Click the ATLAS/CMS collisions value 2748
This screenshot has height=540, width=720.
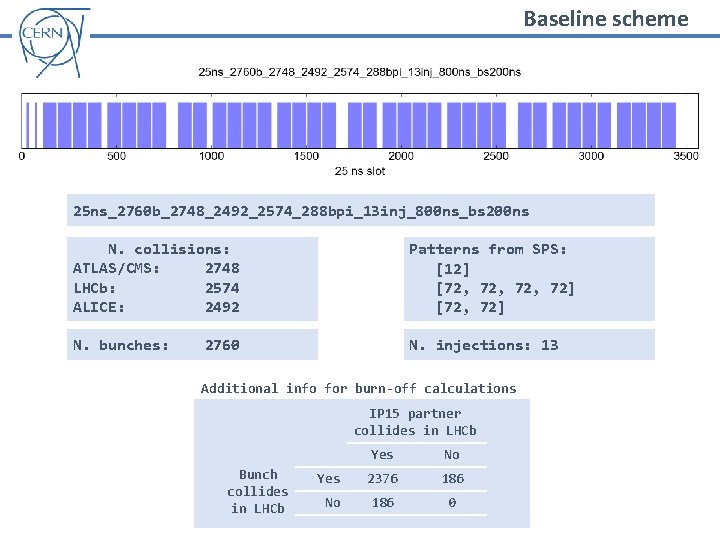point(222,268)
